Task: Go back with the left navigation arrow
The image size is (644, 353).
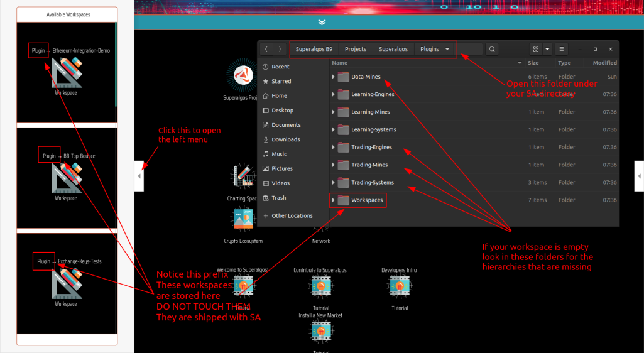Action: coord(266,49)
